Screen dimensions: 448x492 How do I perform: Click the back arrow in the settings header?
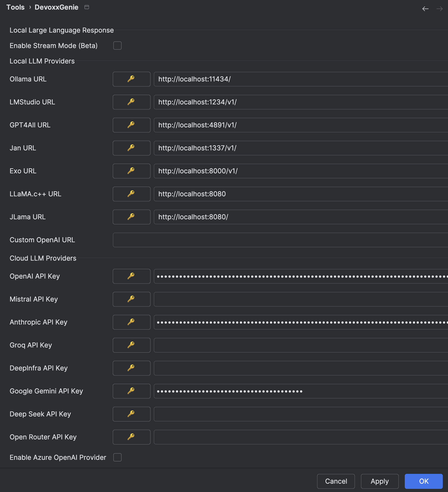tap(425, 9)
